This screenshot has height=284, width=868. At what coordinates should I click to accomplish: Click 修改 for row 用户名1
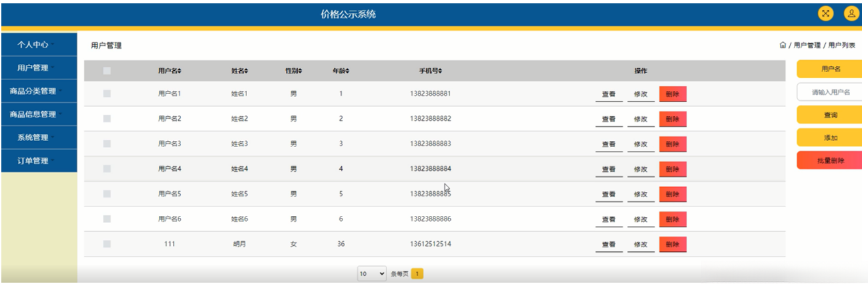[x=640, y=95]
